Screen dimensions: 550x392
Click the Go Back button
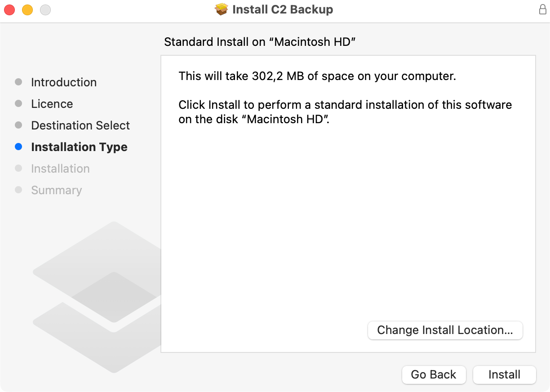(434, 374)
